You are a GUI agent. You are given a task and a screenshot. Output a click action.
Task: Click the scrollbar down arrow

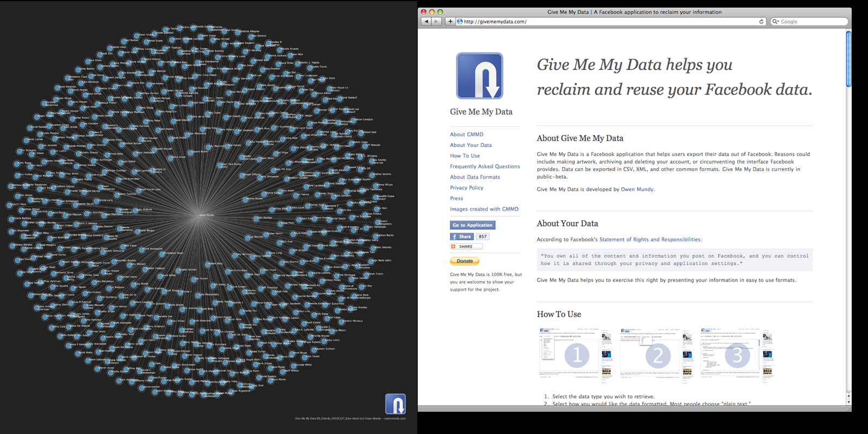click(x=848, y=402)
